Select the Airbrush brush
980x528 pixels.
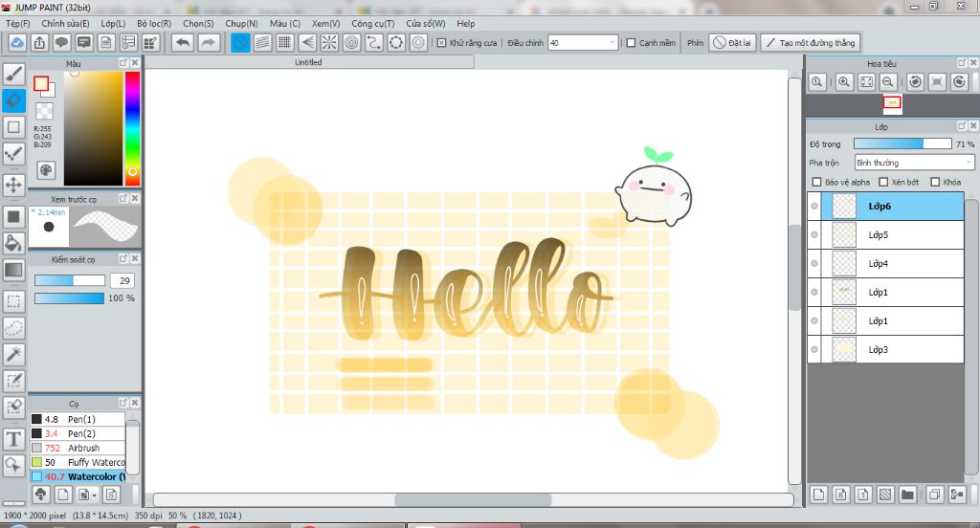[x=78, y=448]
